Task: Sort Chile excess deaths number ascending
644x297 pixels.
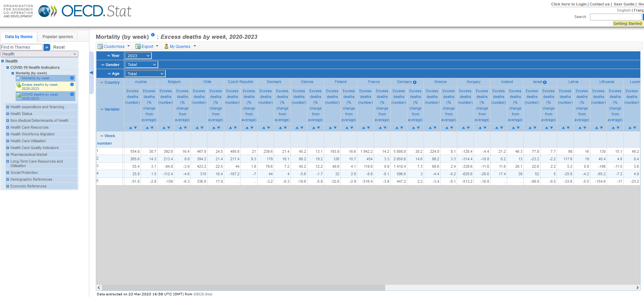Action: click(x=197, y=128)
